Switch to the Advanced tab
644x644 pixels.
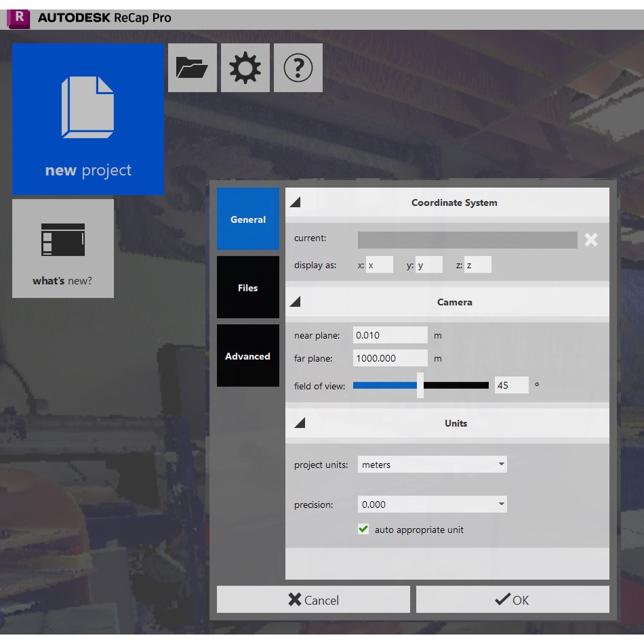tap(247, 356)
